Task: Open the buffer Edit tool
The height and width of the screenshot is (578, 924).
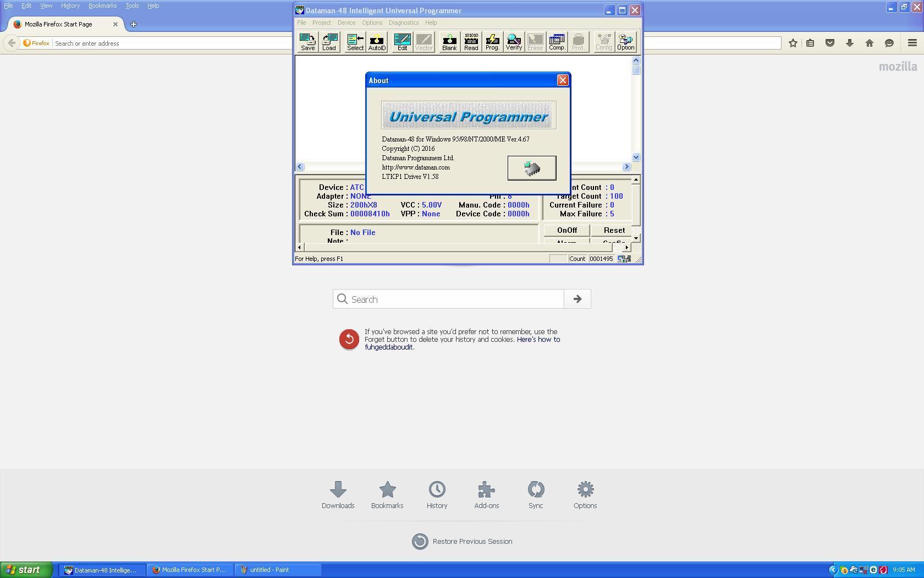Action: click(x=402, y=42)
